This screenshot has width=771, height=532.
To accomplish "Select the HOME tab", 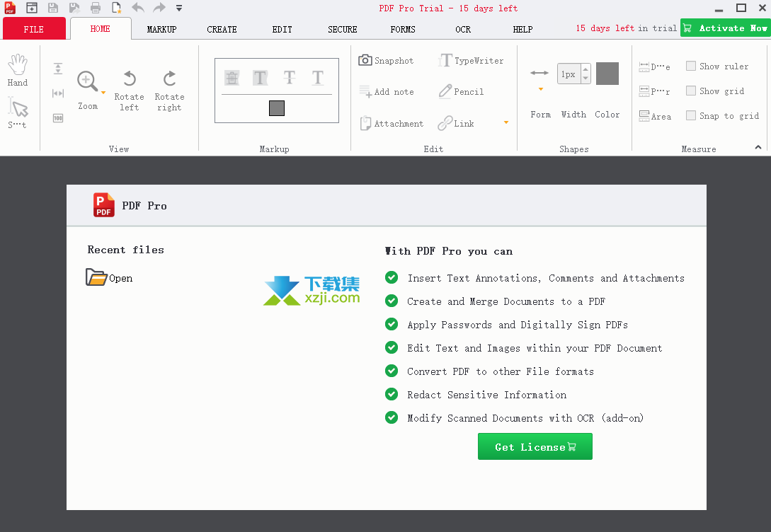I will tap(101, 29).
